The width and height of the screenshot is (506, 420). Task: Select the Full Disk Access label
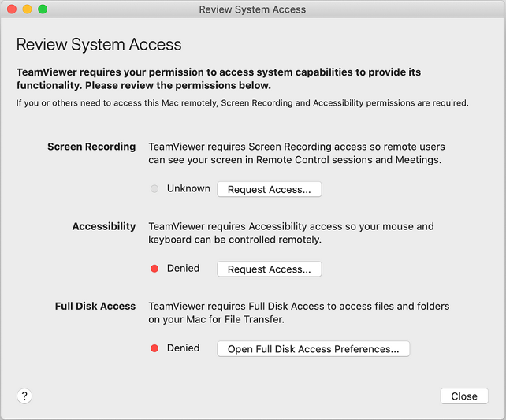(95, 306)
